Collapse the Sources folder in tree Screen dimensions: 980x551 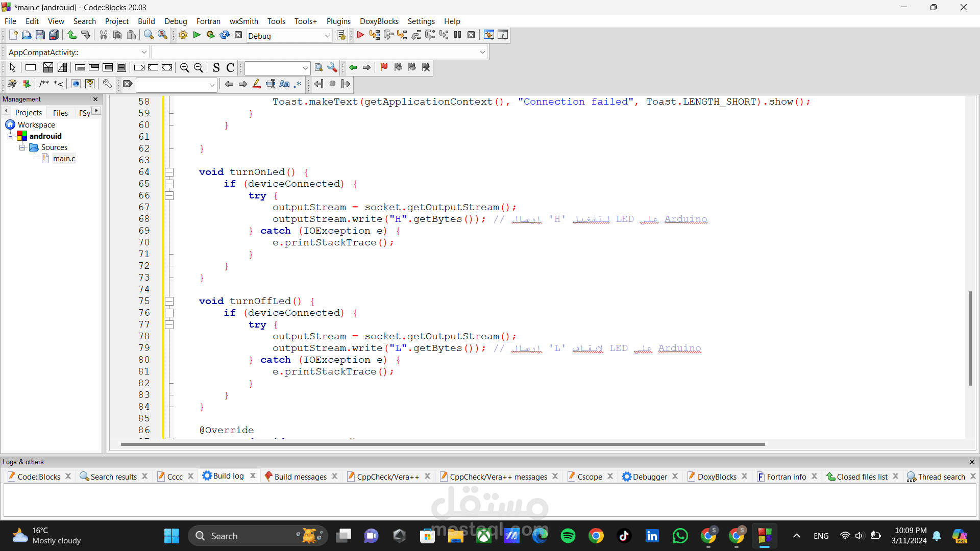[x=22, y=147]
